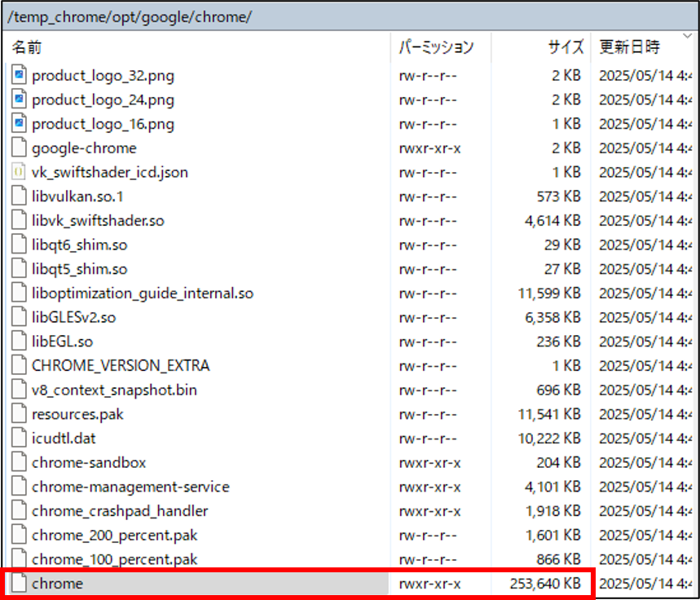Click the modified date of product_logo_16.png
Screen dimensions: 700x600
click(x=645, y=124)
